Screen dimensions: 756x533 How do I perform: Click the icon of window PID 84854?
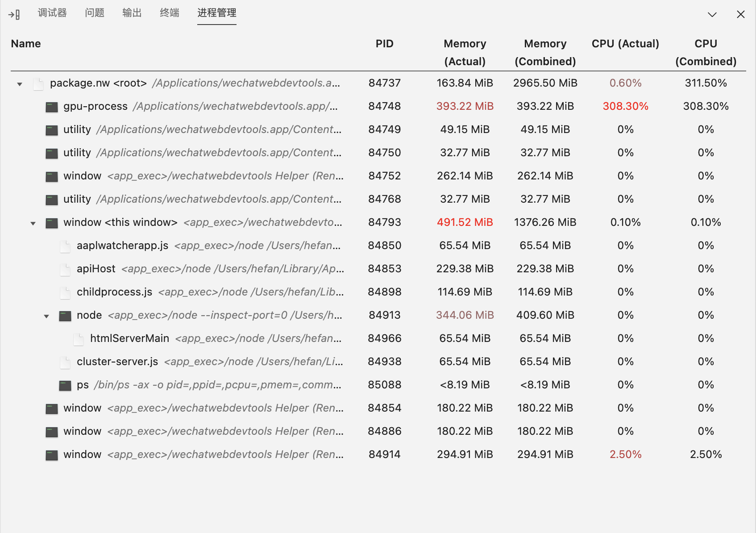[52, 409]
